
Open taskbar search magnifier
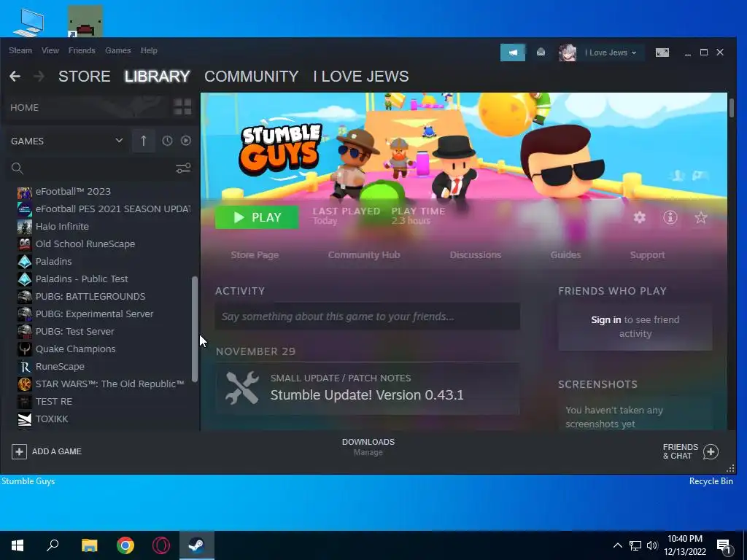[53, 545]
